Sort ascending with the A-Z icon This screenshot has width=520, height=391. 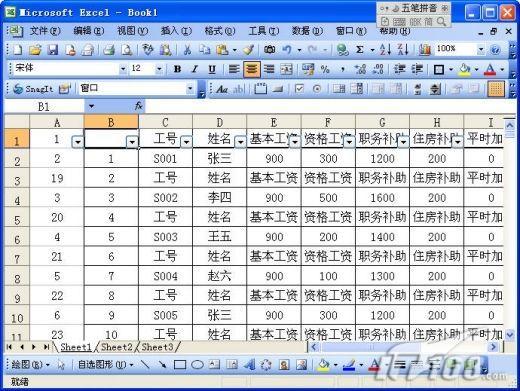pos(385,50)
